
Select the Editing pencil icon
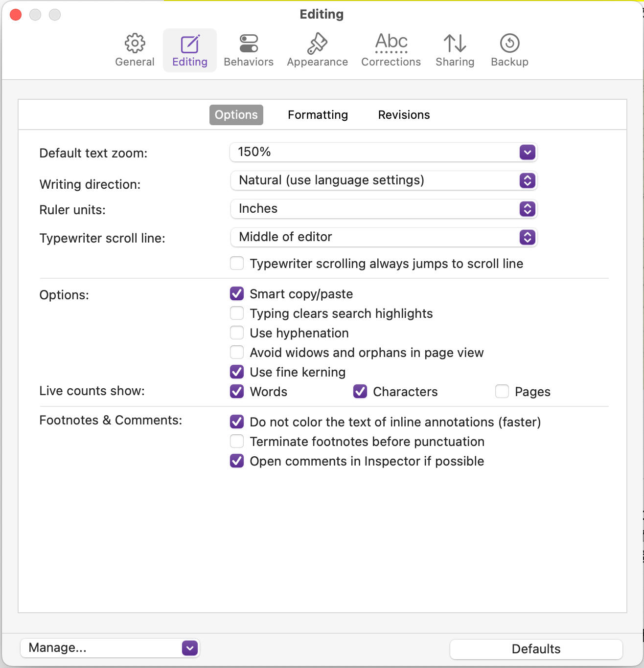point(190,44)
